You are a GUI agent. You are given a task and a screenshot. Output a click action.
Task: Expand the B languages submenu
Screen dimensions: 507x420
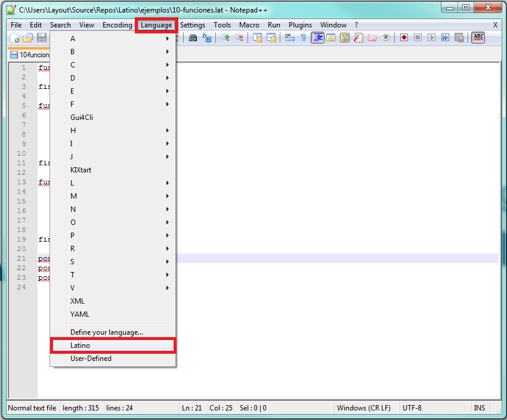coord(113,52)
